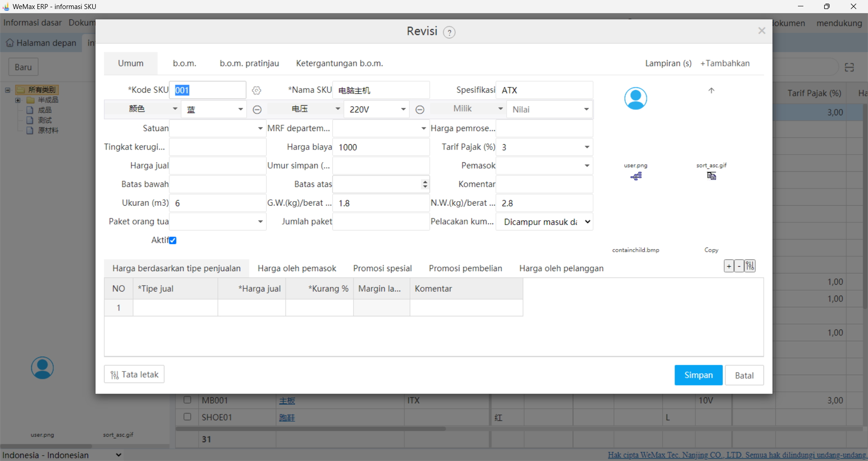Check the SHOE01 row checkbox
The image size is (868, 461).
(187, 417)
